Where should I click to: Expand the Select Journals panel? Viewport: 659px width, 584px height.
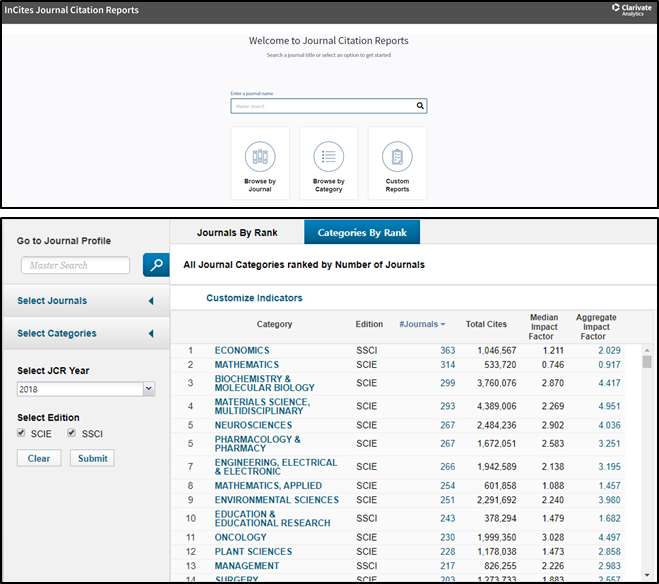(x=86, y=301)
